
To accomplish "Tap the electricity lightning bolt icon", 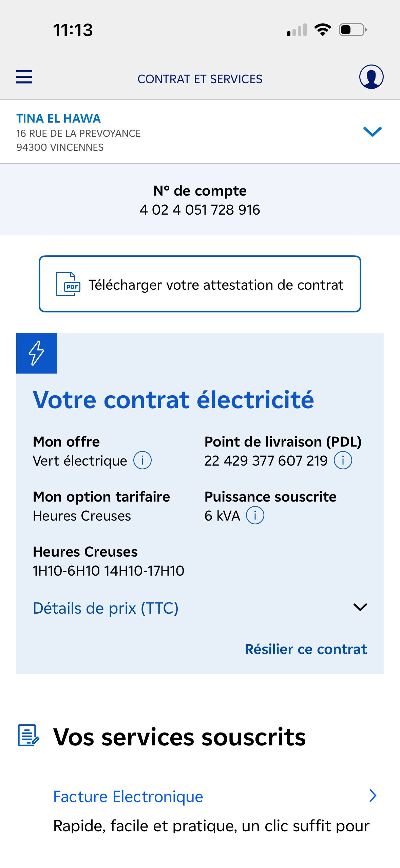I will click(x=37, y=353).
